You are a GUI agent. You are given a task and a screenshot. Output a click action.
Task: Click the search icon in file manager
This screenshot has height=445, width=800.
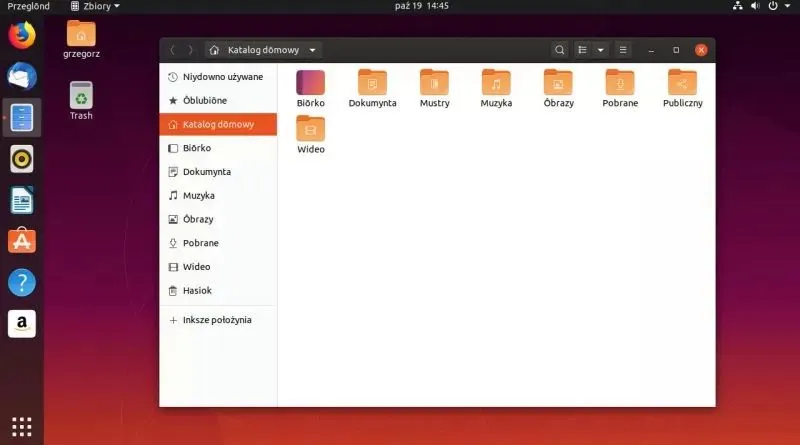(560, 50)
